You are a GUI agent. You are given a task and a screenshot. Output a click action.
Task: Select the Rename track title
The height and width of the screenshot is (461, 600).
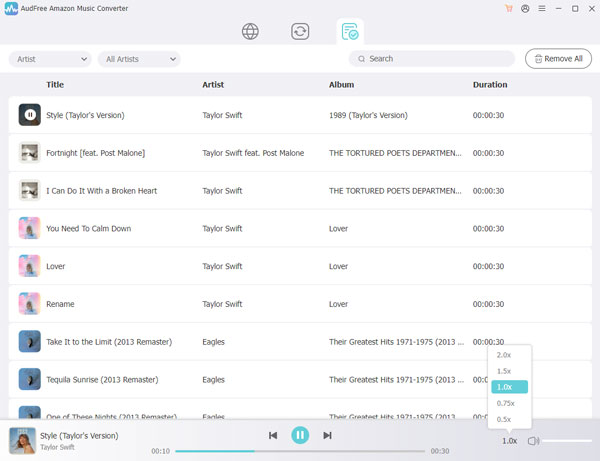[x=60, y=304]
